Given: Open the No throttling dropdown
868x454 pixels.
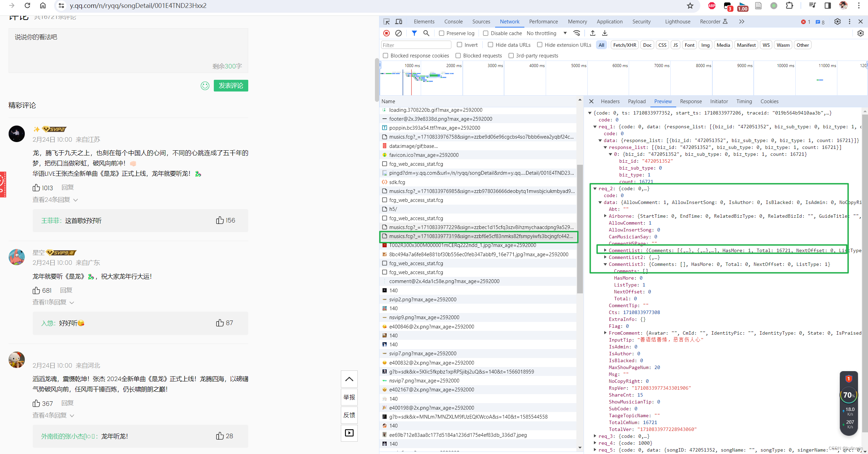Looking at the screenshot, I should (547, 33).
